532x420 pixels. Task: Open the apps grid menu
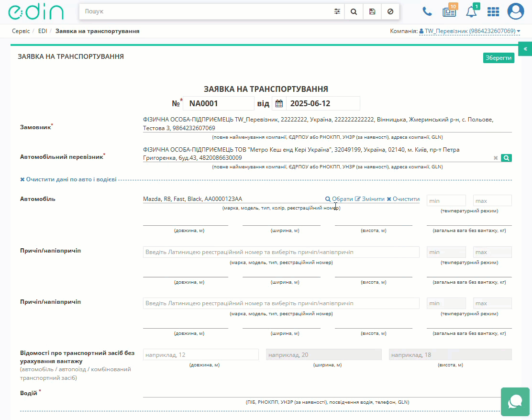(493, 11)
